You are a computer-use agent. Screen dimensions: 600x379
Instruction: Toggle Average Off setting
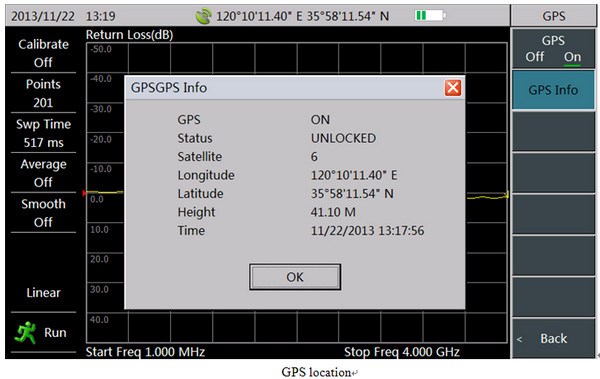tap(43, 173)
